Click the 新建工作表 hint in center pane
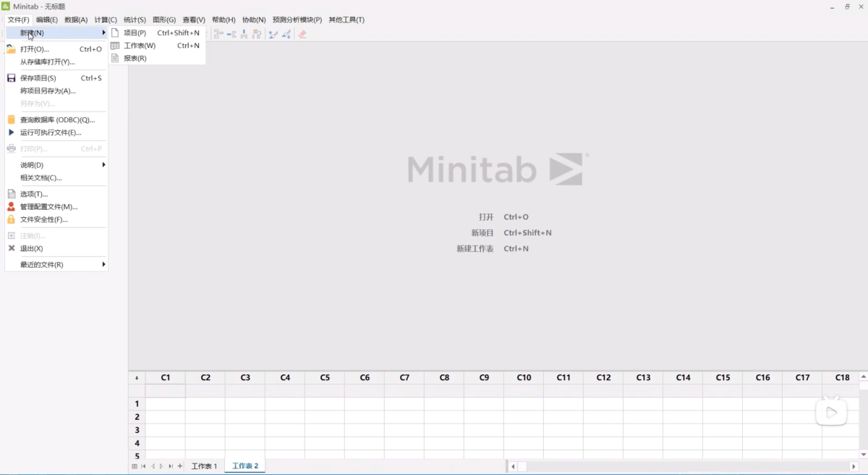This screenshot has width=868, height=475. [492, 249]
